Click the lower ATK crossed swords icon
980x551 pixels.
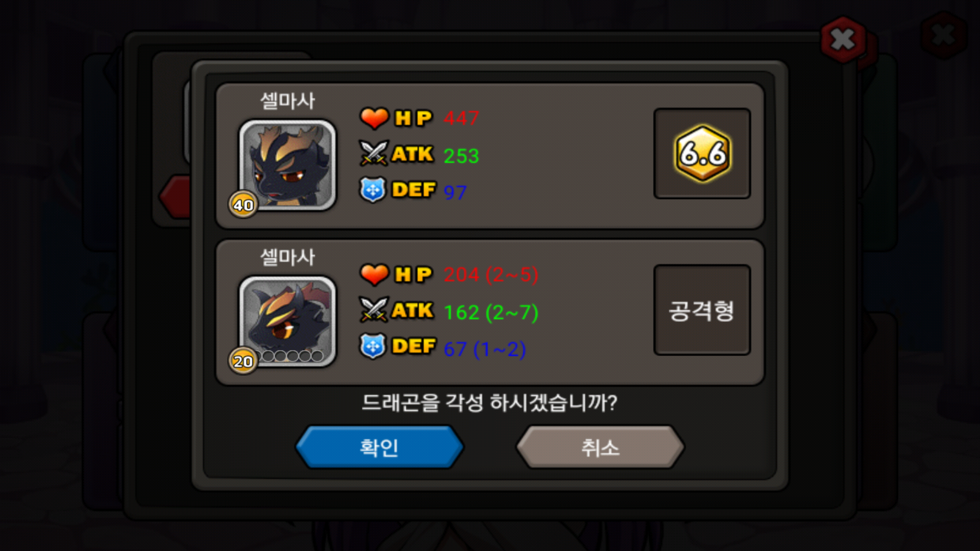[374, 309]
